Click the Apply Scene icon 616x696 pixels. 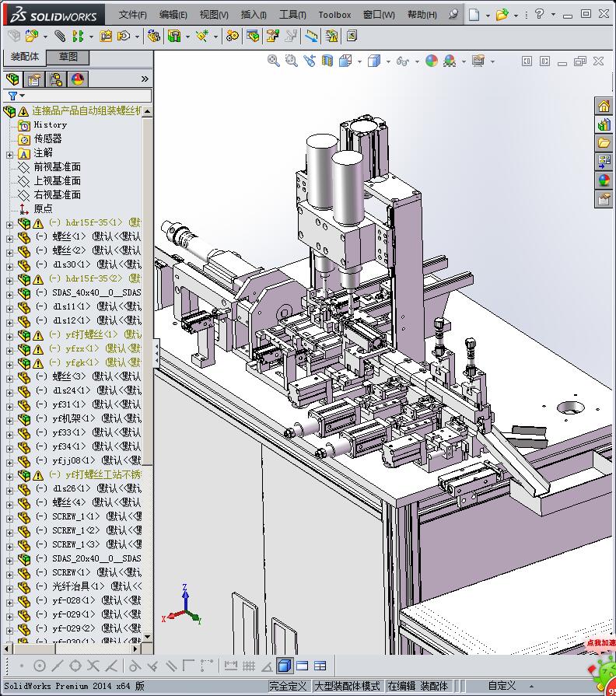450,61
